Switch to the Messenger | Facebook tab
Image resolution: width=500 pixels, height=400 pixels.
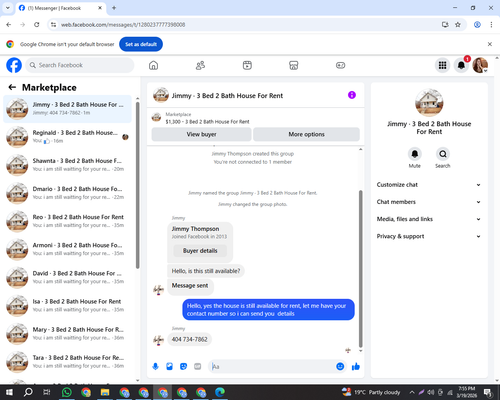61,8
